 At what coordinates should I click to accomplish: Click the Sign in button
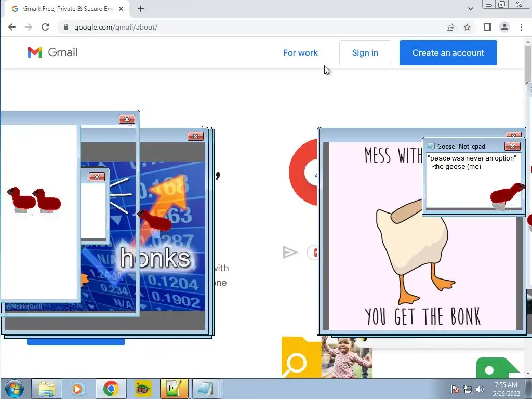[x=365, y=52]
